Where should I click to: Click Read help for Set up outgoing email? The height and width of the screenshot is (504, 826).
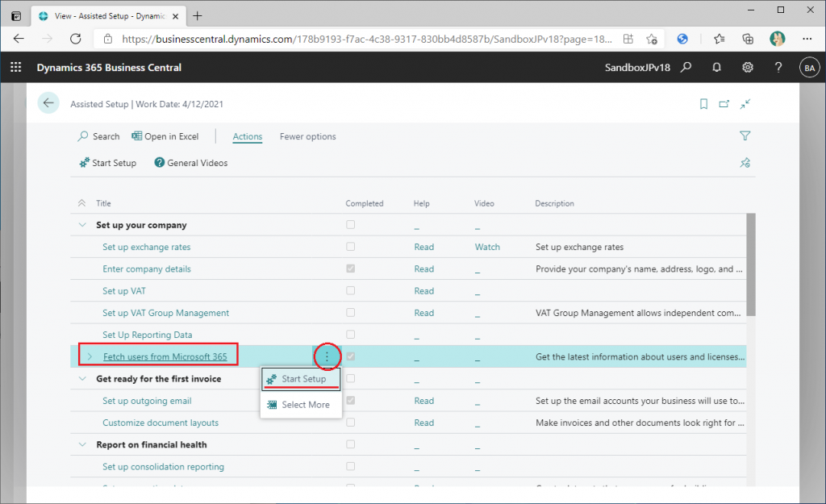(424, 401)
